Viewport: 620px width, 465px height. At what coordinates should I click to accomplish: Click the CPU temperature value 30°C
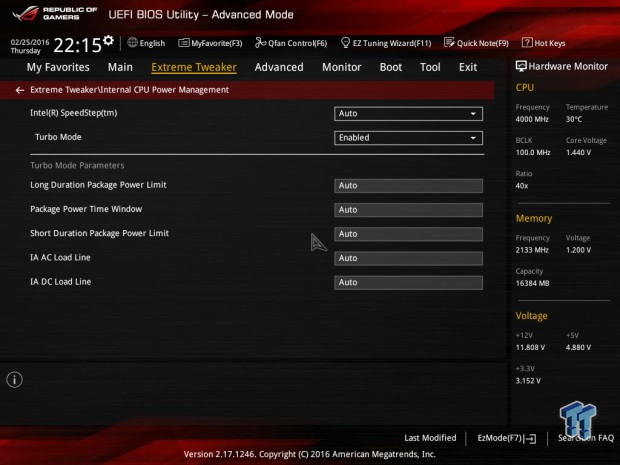pyautogui.click(x=574, y=119)
